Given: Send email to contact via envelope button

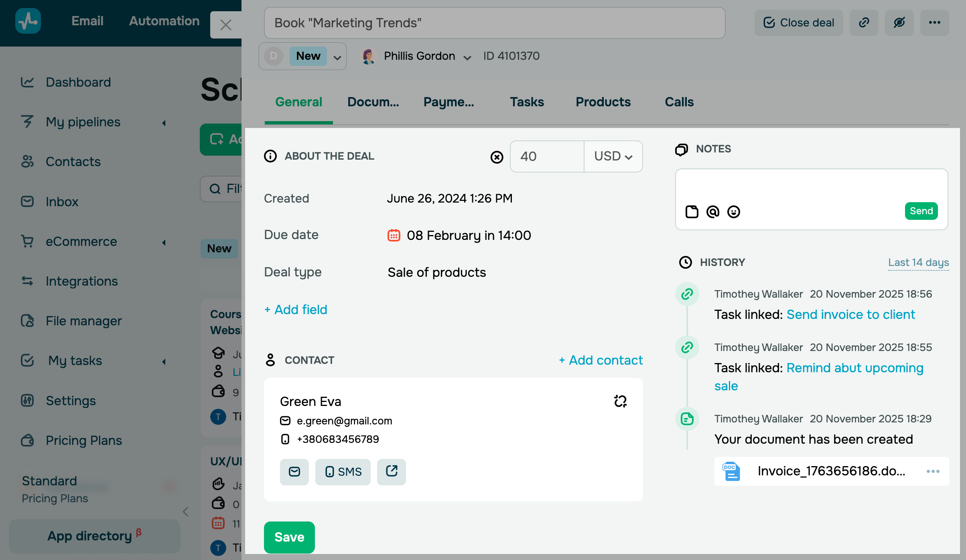Looking at the screenshot, I should click(x=294, y=472).
